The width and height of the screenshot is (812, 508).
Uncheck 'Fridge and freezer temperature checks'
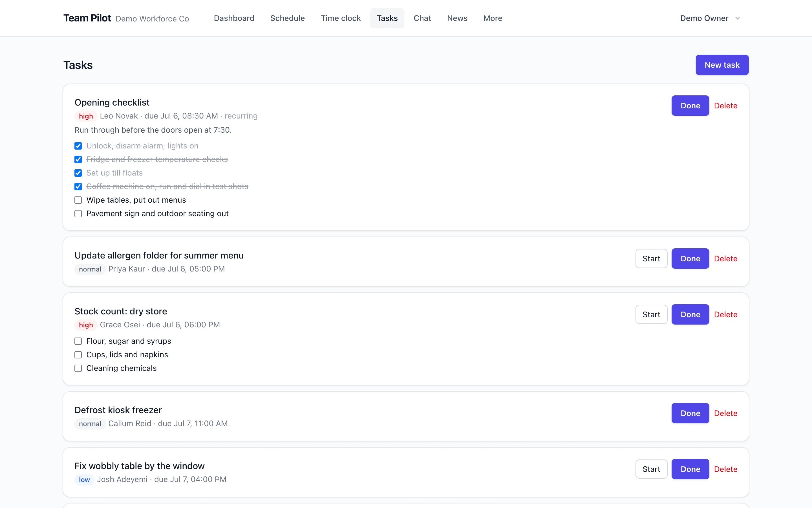(x=78, y=159)
